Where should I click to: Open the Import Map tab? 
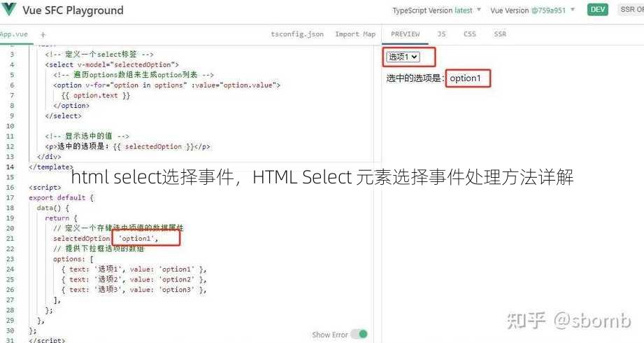(355, 34)
